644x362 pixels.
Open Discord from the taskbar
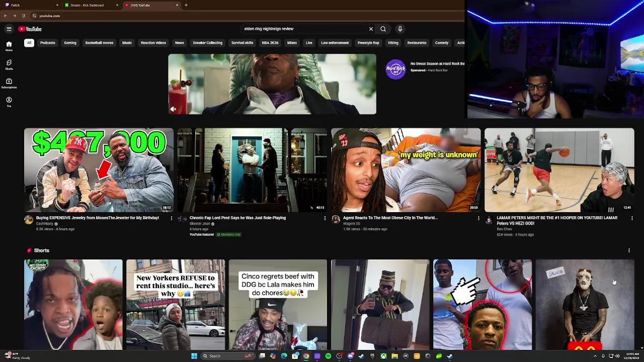coord(350,356)
